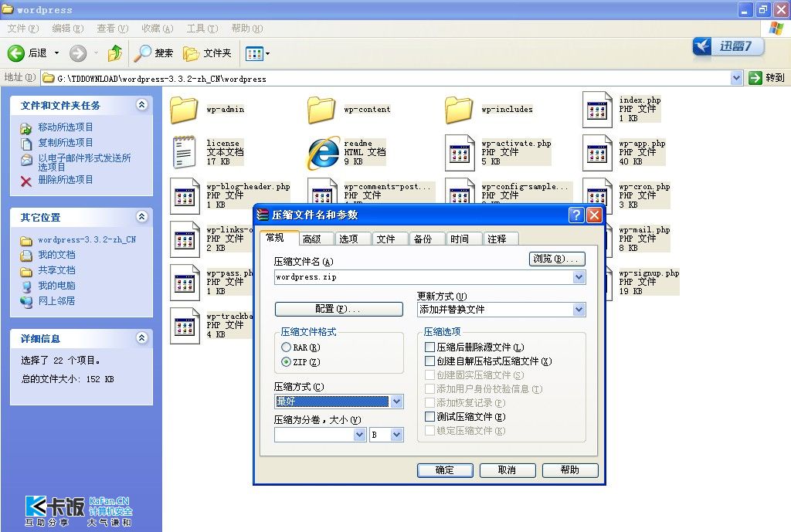Image resolution: width=791 pixels, height=532 pixels.
Task: Collapse the Details panel
Action: click(142, 338)
